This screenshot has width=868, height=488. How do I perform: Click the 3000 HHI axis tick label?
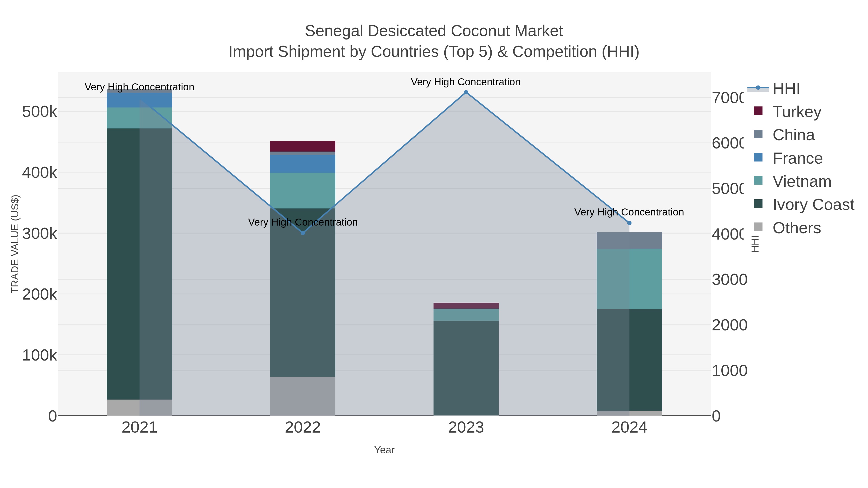coord(730,280)
